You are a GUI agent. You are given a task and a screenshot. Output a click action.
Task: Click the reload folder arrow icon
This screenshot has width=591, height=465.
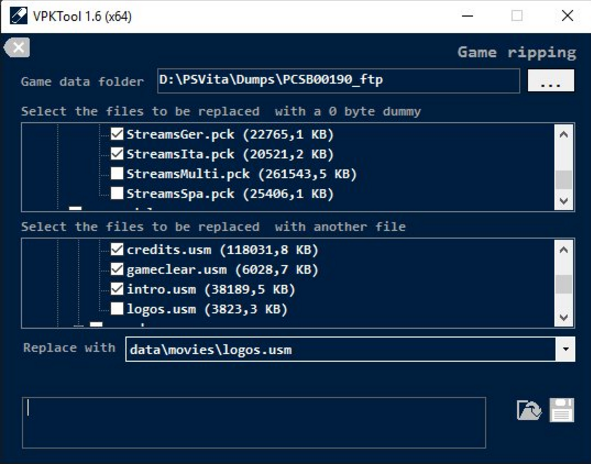tap(529, 410)
